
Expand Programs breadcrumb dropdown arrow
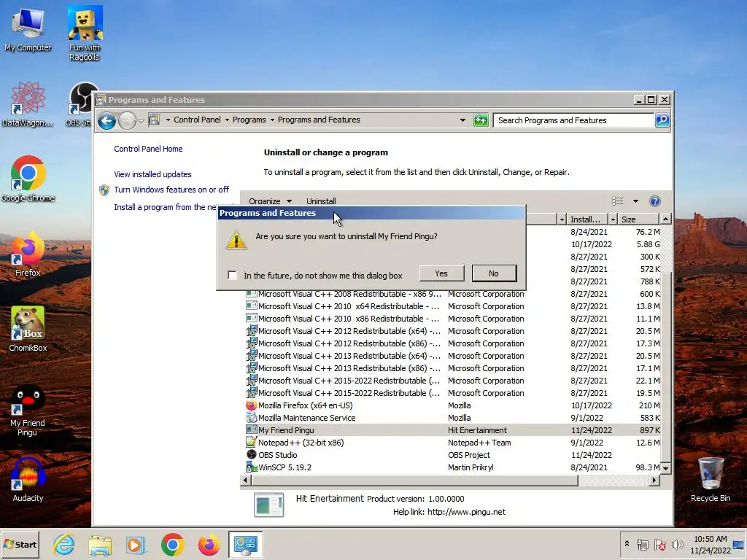tap(272, 120)
